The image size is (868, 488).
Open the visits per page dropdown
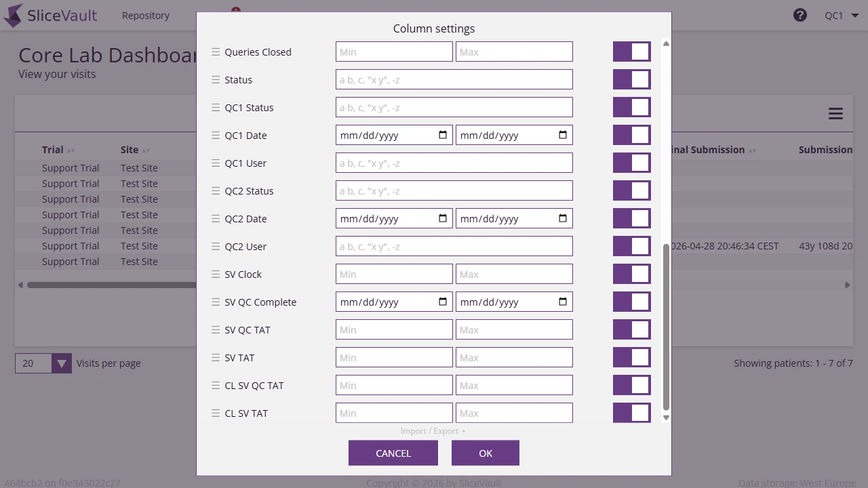point(61,363)
